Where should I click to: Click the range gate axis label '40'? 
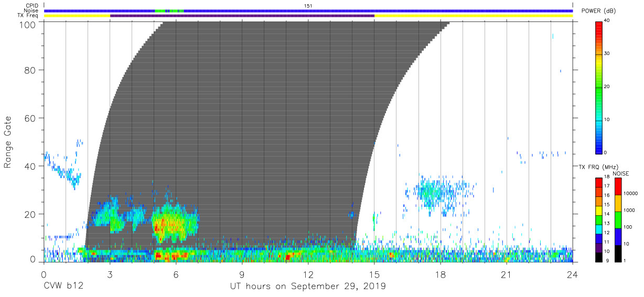coord(30,166)
